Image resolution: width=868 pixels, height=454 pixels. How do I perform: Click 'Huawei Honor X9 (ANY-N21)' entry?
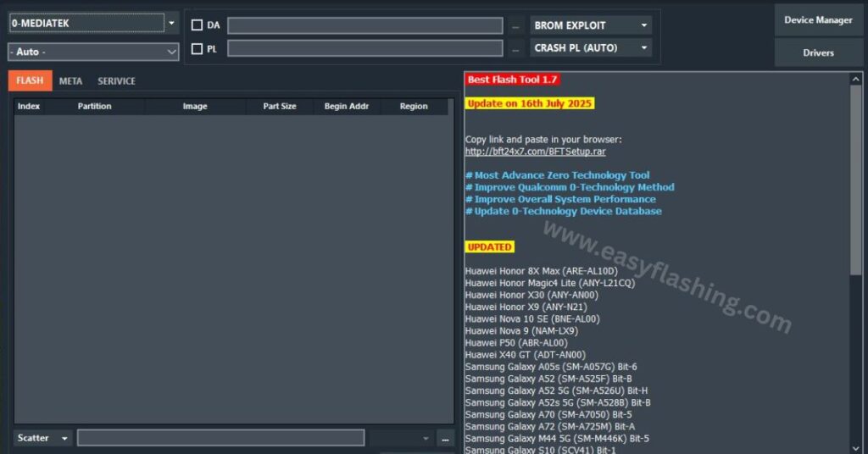(526, 307)
